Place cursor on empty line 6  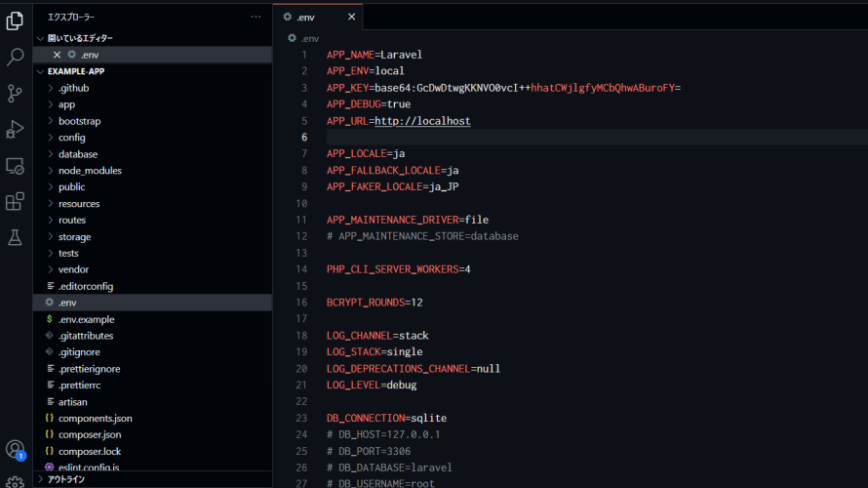point(597,138)
